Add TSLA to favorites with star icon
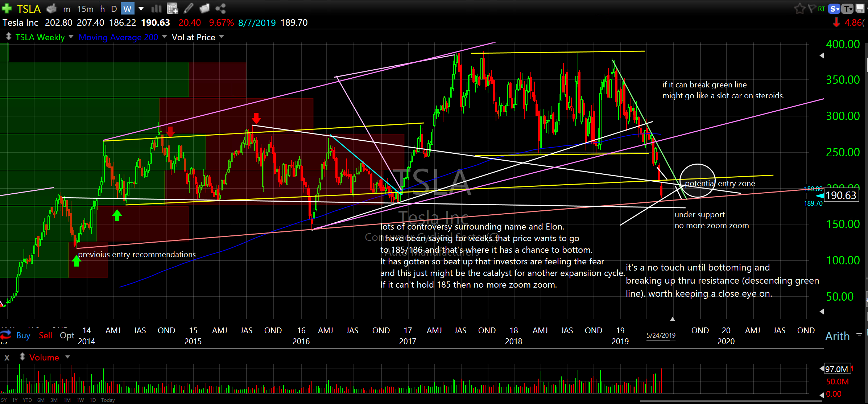The width and height of the screenshot is (868, 404). click(x=799, y=9)
